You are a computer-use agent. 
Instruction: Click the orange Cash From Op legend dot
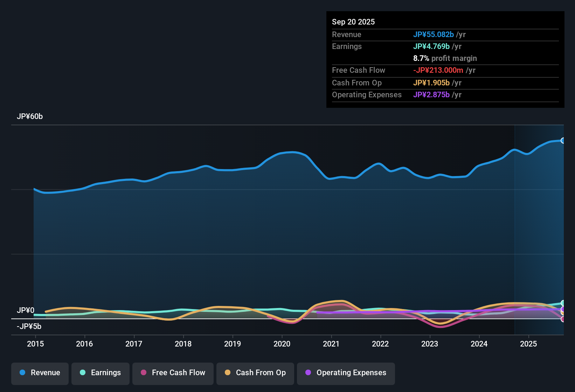click(228, 373)
